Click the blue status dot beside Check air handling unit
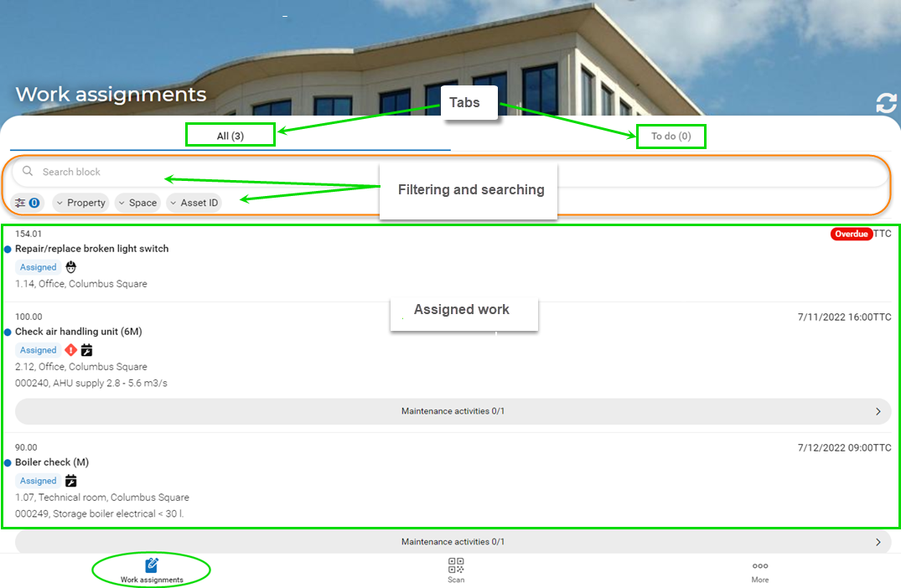Image resolution: width=901 pixels, height=588 pixels. (8, 331)
